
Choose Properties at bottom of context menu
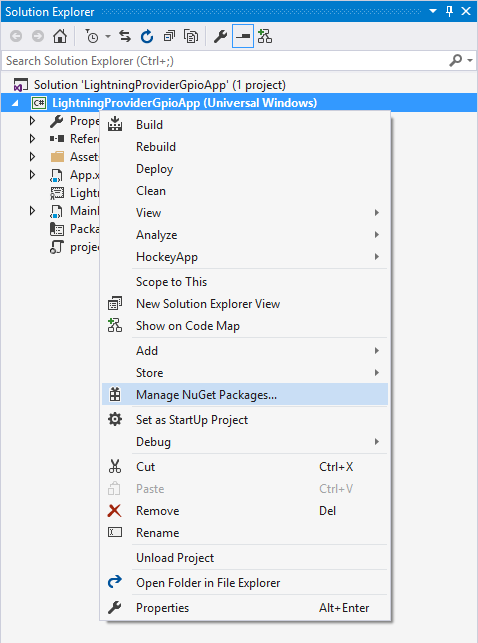pos(245,608)
